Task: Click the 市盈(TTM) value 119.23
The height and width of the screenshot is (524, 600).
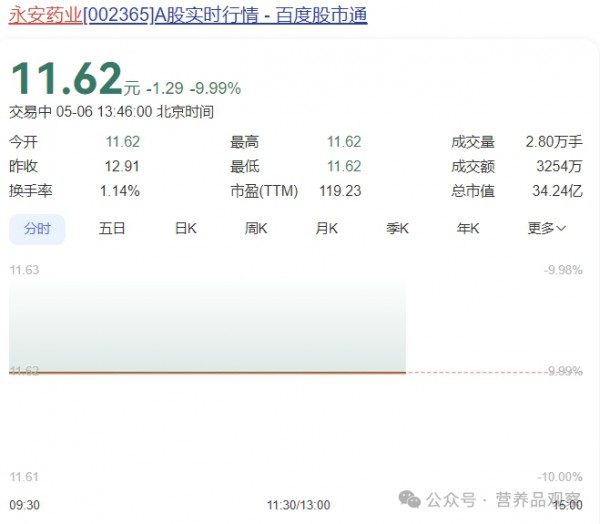Action: [x=340, y=191]
